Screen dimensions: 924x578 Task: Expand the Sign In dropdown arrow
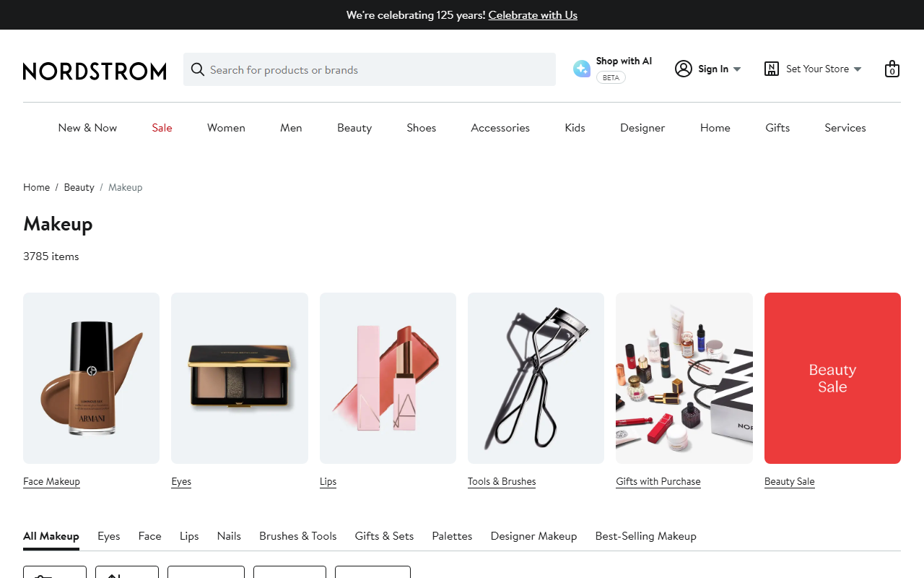737,69
